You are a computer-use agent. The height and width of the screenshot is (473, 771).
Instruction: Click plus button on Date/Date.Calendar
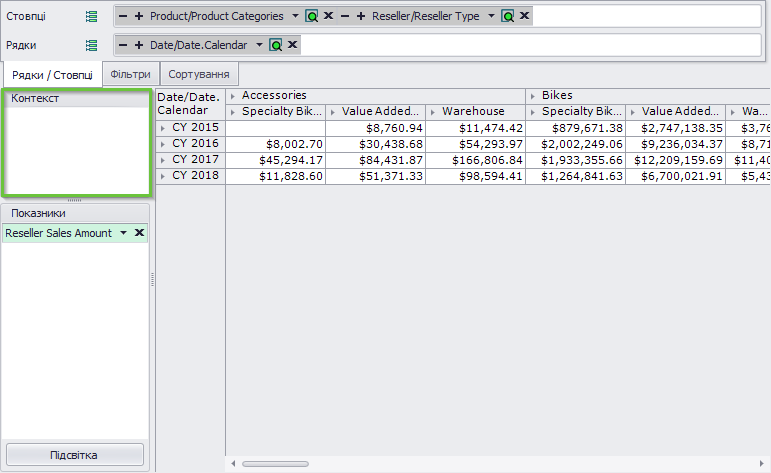point(139,45)
